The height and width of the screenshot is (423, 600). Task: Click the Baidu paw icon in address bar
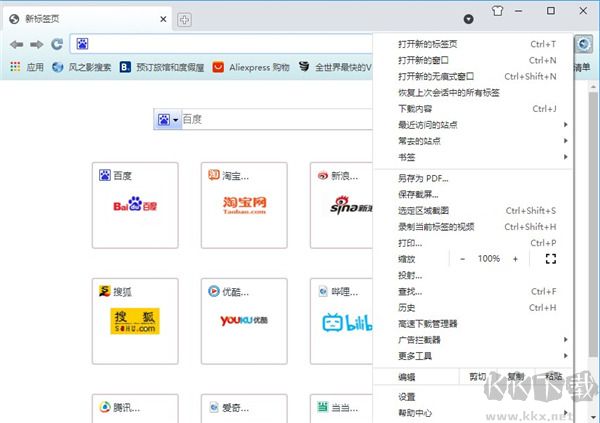coord(82,44)
